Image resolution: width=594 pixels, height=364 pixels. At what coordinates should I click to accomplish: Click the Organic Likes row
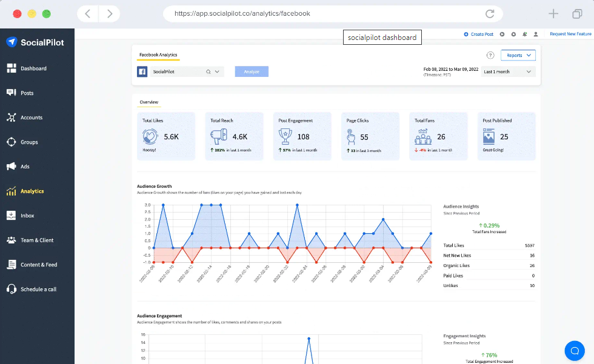pos(489,266)
